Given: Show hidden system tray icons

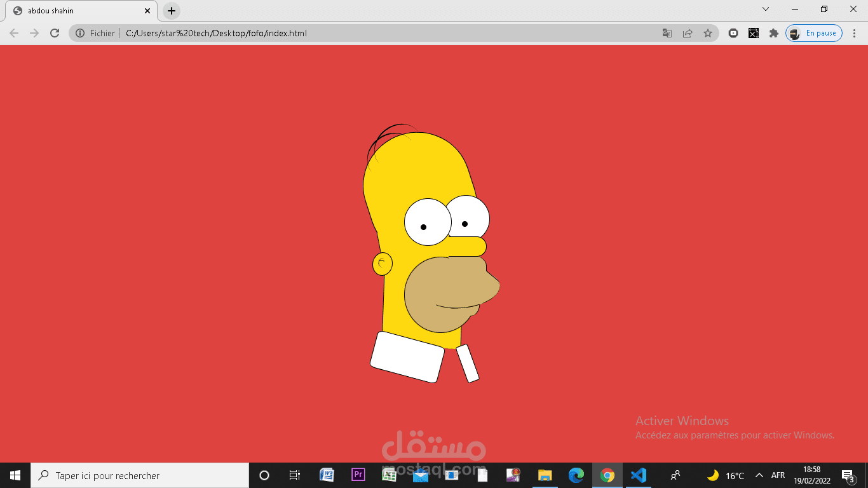Looking at the screenshot, I should click(759, 475).
